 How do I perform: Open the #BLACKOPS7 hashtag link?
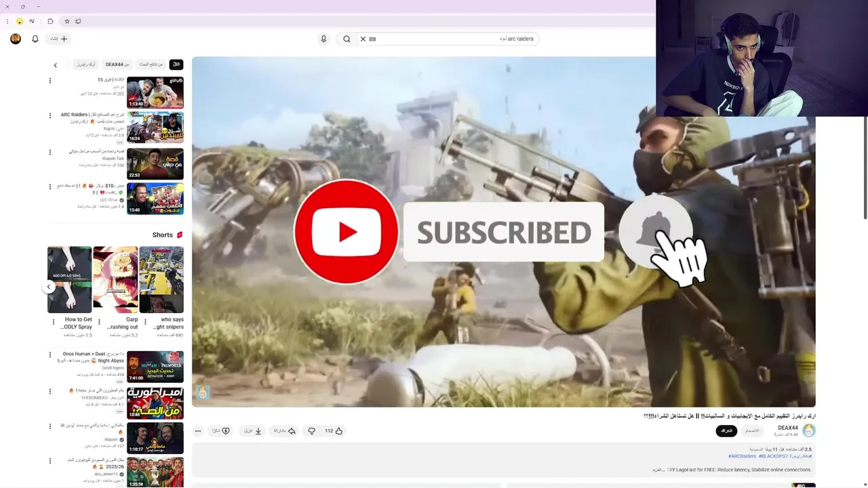(x=772, y=456)
